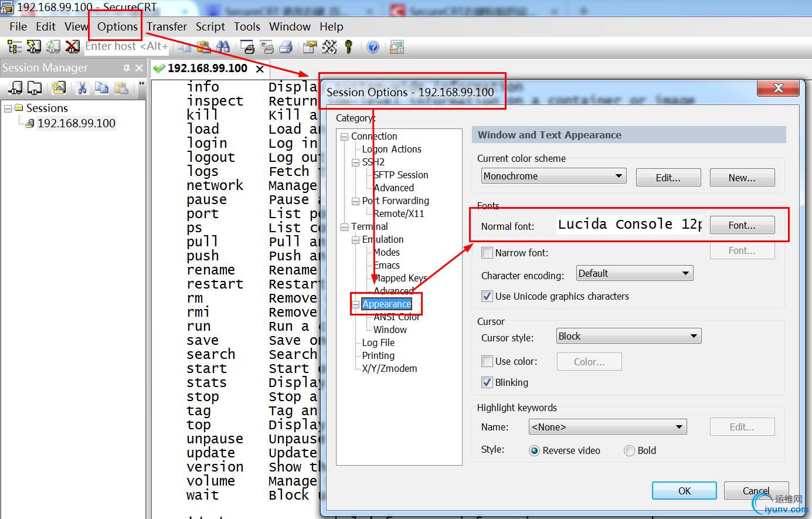Image resolution: width=812 pixels, height=519 pixels.
Task: Select the ANSI Color category
Action: (396, 317)
